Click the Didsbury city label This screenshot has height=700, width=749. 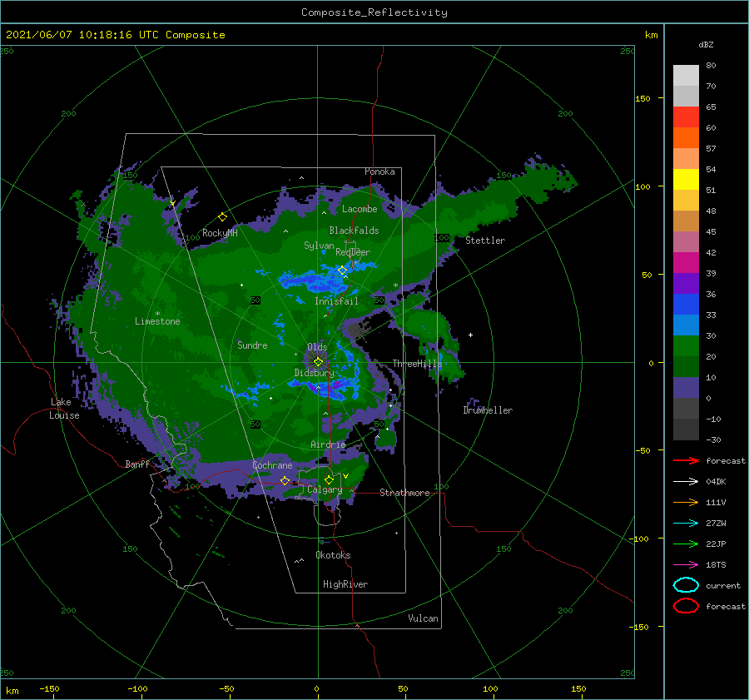pos(315,373)
